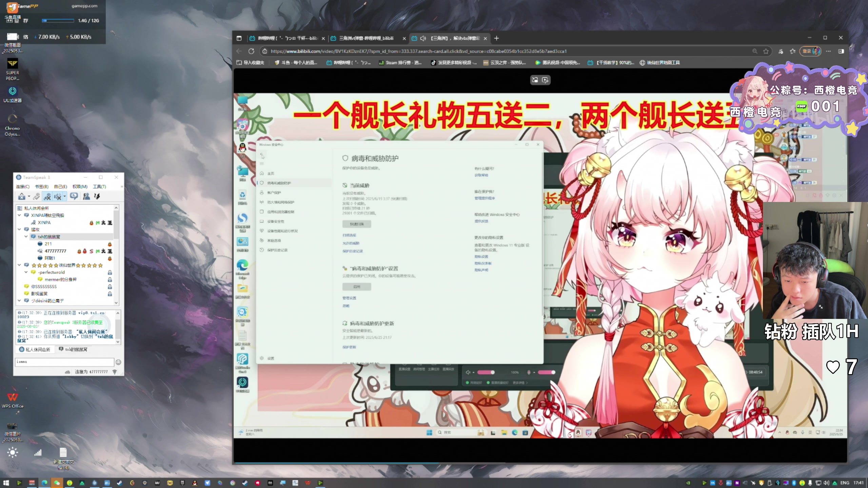868x488 pixels.
Task: Toggle TeamSpeak mute microphone toolbar icon
Action: tap(47, 196)
